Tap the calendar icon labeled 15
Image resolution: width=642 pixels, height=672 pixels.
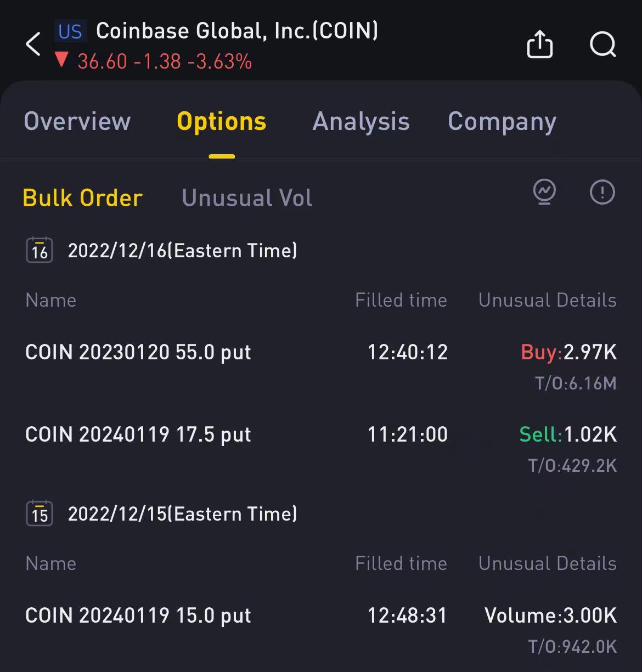pyautogui.click(x=40, y=514)
